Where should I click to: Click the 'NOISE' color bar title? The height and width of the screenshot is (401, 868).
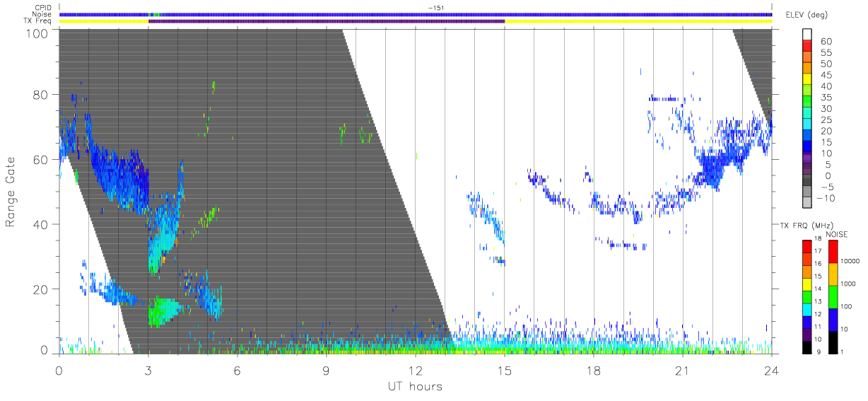[x=836, y=233]
